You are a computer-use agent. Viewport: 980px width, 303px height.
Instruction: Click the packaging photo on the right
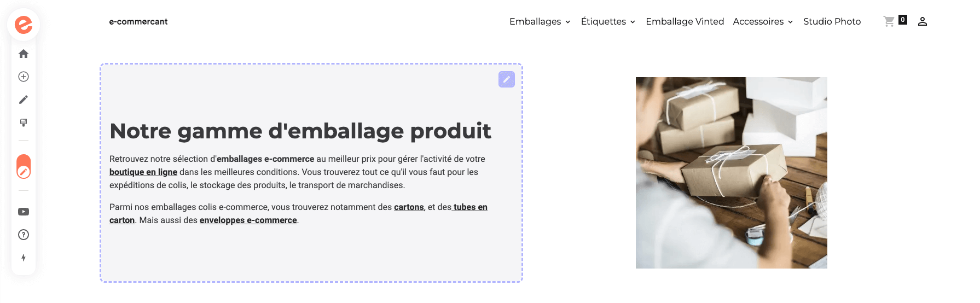731,173
